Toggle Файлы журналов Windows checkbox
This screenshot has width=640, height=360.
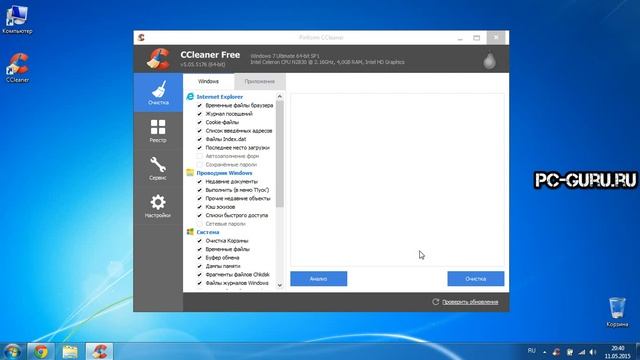[200, 283]
